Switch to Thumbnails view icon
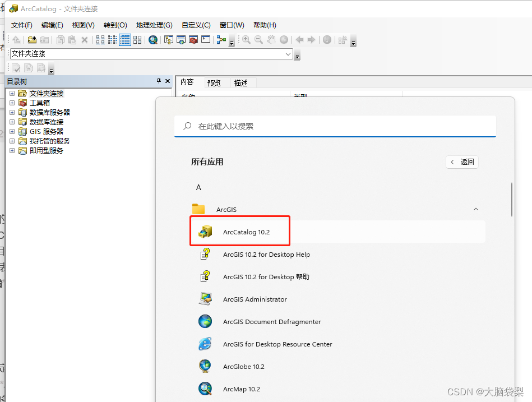 (x=137, y=40)
